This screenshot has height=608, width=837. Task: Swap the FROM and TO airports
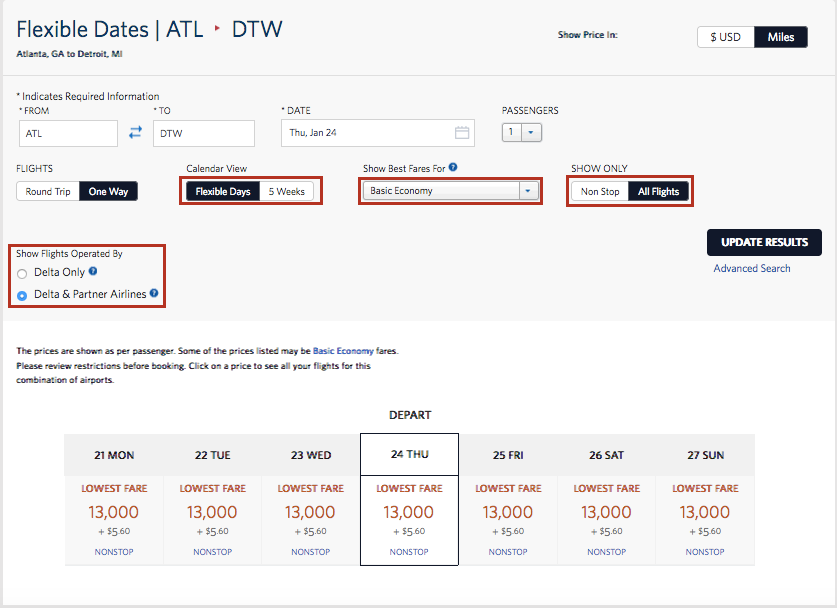136,132
